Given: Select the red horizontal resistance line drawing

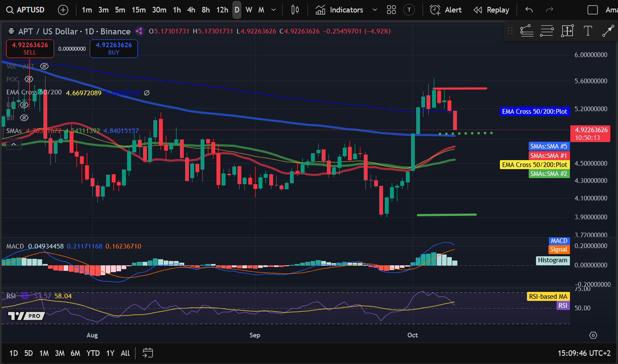Looking at the screenshot, I should tap(460, 88).
